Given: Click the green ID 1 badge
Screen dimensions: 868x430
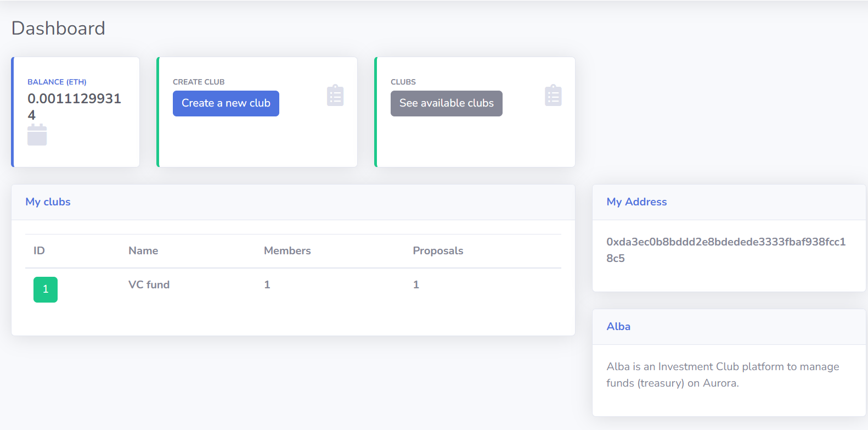Looking at the screenshot, I should point(46,289).
